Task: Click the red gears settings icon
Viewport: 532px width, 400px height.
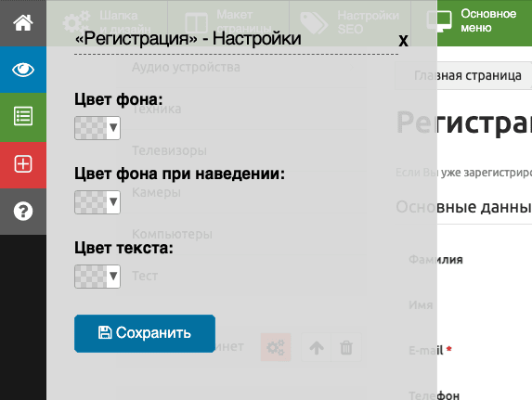Action: click(x=276, y=347)
